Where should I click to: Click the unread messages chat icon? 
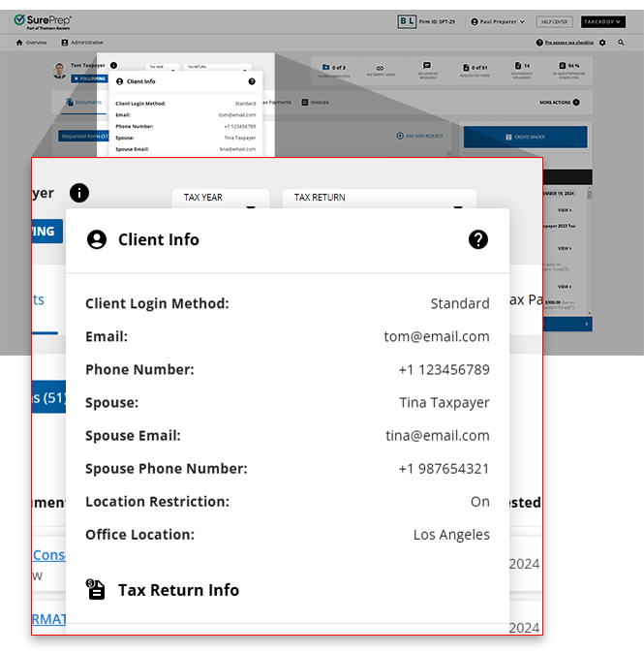coord(427,66)
